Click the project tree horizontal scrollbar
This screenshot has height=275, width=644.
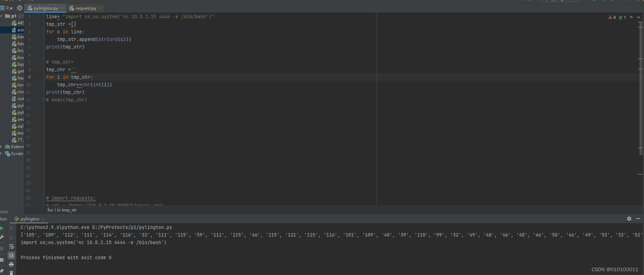[4, 212]
